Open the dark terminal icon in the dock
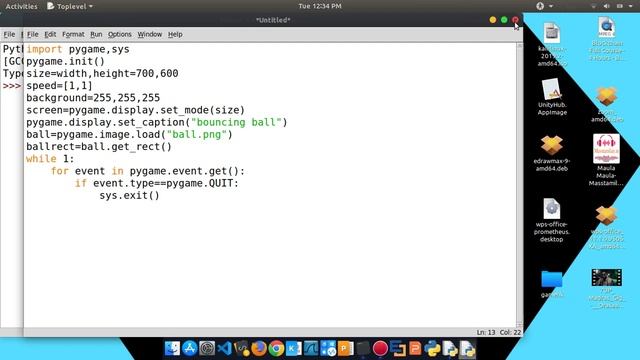Image resolution: width=640 pixels, height=360 pixels. click(362, 349)
